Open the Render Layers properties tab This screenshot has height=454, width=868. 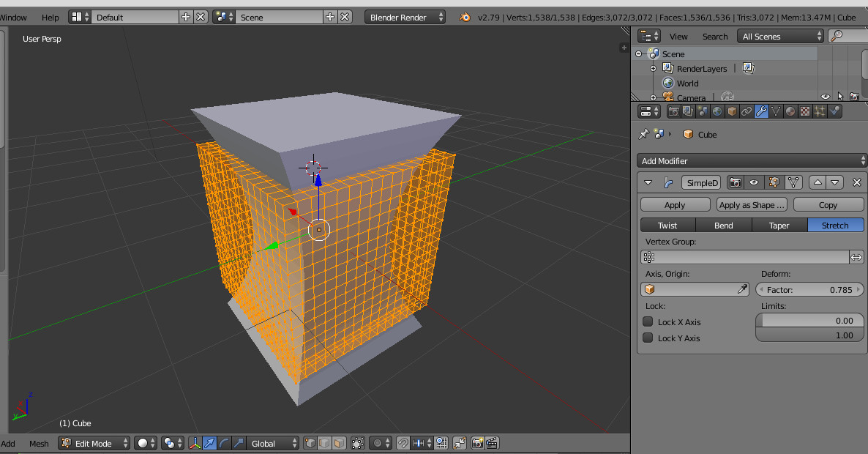pos(688,111)
